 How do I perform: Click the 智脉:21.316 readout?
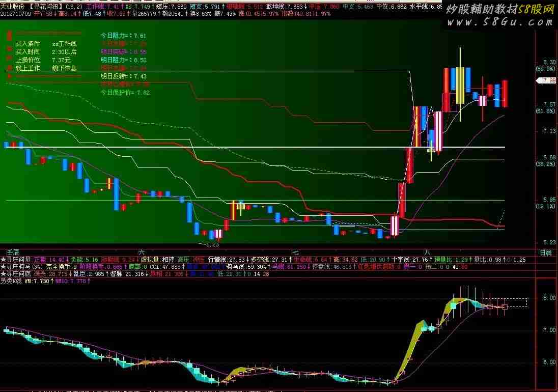127,274
